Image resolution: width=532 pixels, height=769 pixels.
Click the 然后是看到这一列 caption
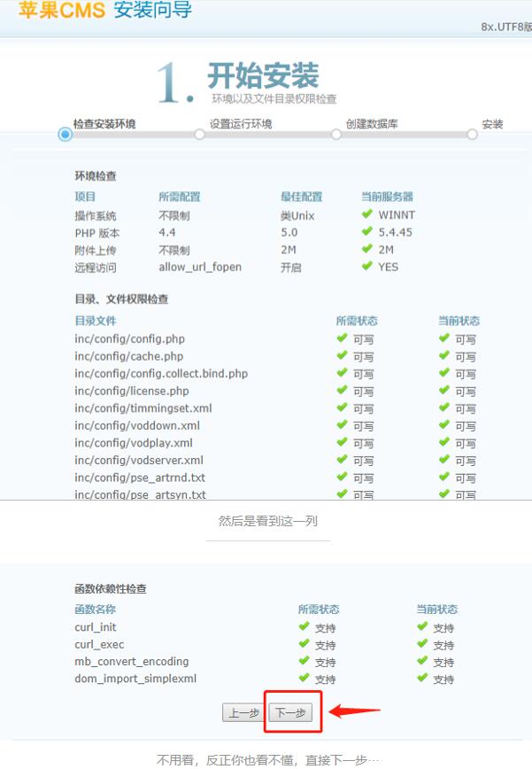268,521
